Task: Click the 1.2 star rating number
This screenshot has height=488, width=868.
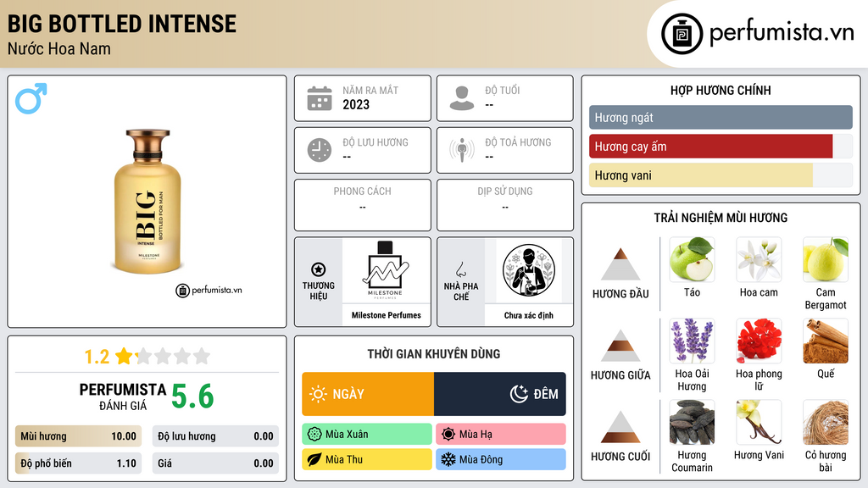Action: 97,357
